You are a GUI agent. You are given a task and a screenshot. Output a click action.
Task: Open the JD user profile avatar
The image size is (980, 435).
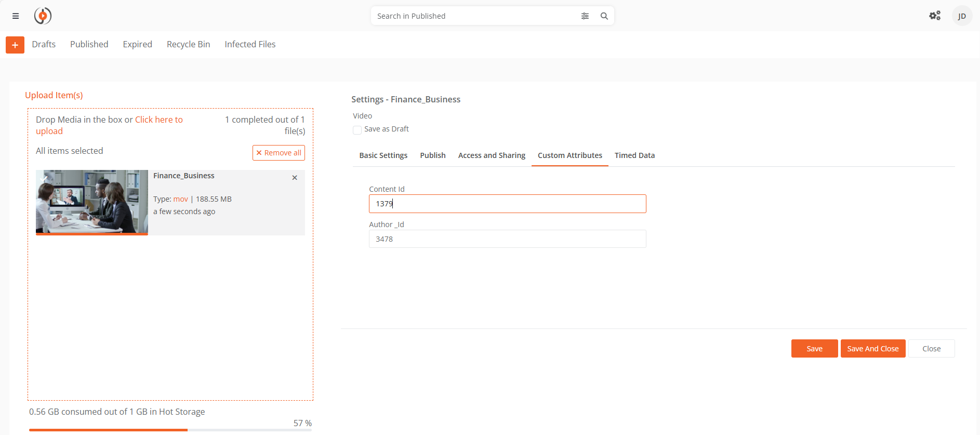pos(961,16)
